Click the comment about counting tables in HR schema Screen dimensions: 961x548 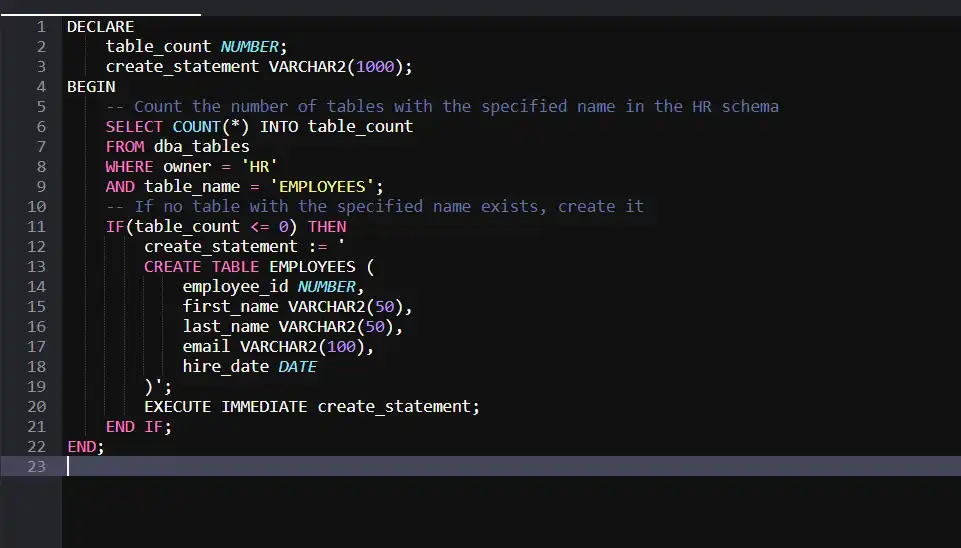[x=442, y=107]
